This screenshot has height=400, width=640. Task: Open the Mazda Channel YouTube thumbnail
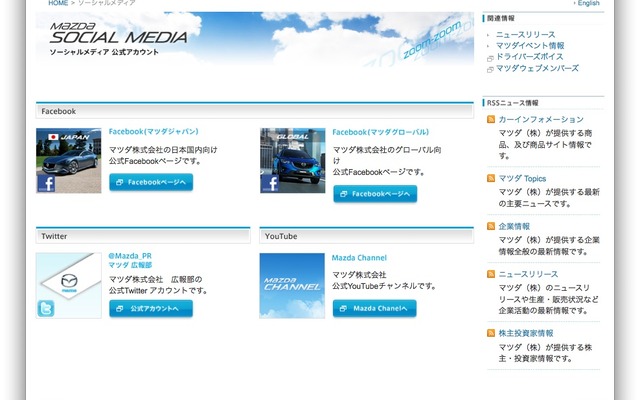click(292, 285)
